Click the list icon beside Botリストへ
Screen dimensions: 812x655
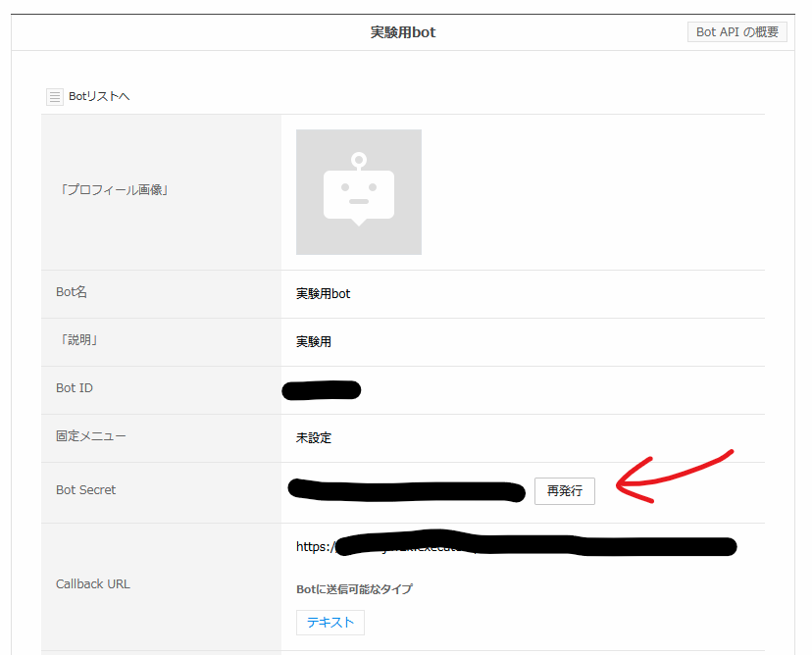click(x=55, y=97)
